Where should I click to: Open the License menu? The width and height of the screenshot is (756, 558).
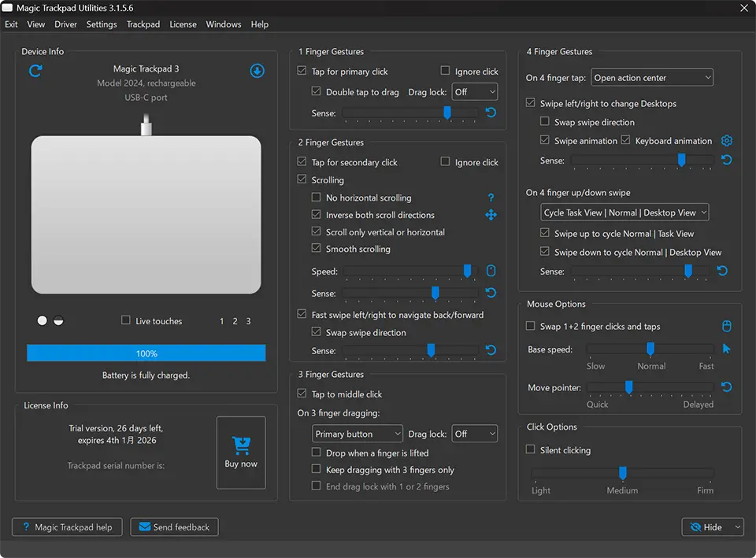[x=183, y=24]
